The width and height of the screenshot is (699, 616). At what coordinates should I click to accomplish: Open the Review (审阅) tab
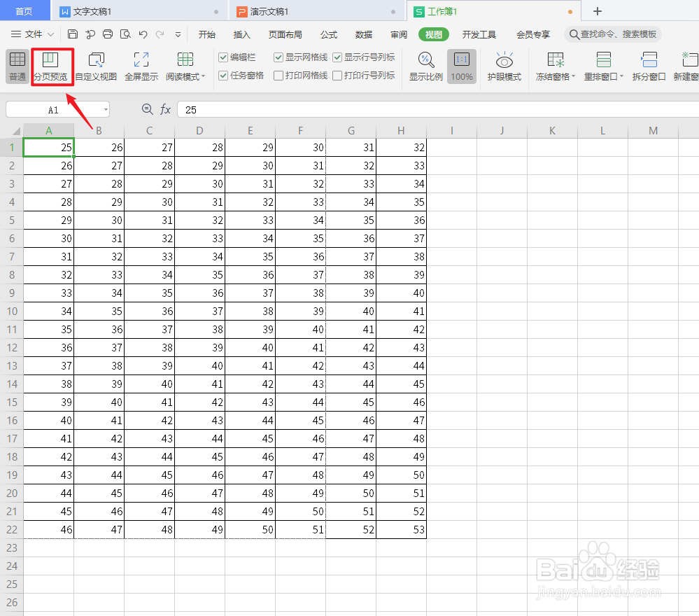click(x=399, y=34)
